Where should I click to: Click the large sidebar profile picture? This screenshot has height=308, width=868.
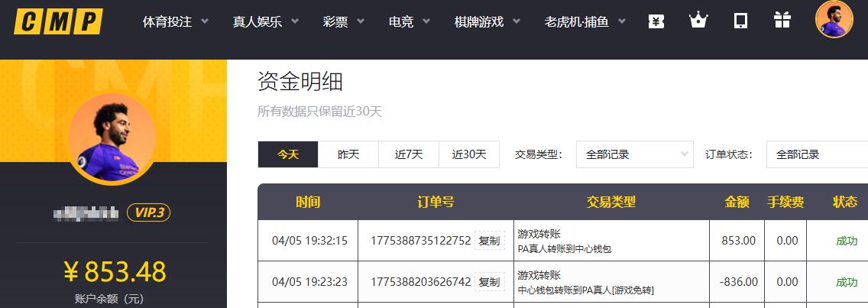[112, 138]
